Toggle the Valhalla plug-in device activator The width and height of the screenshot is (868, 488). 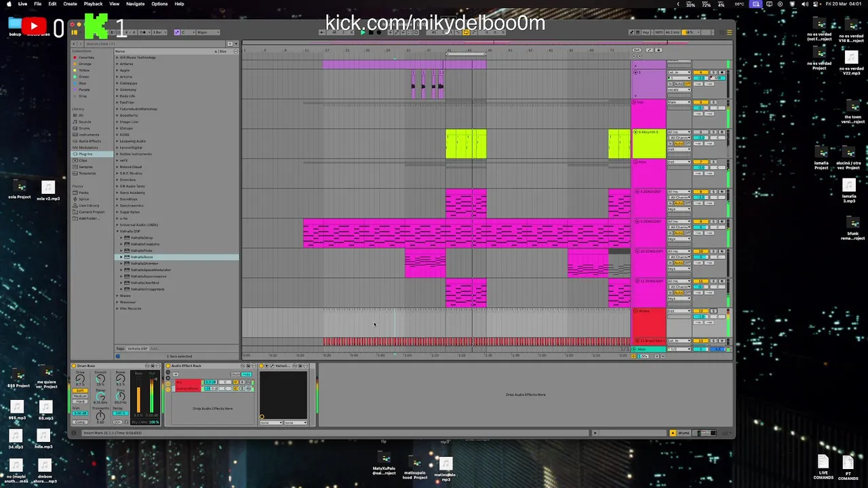pos(261,366)
